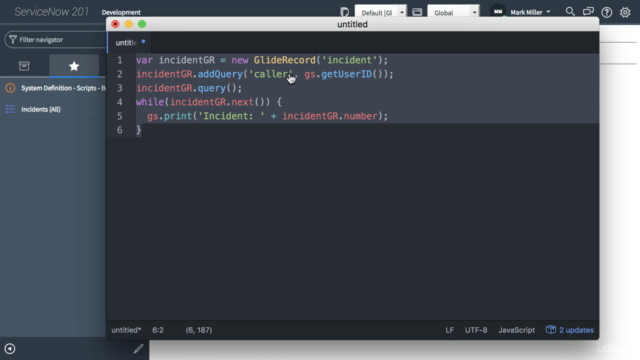Change the JavaScript grammar selector
This screenshot has width=640, height=360.
[516, 330]
